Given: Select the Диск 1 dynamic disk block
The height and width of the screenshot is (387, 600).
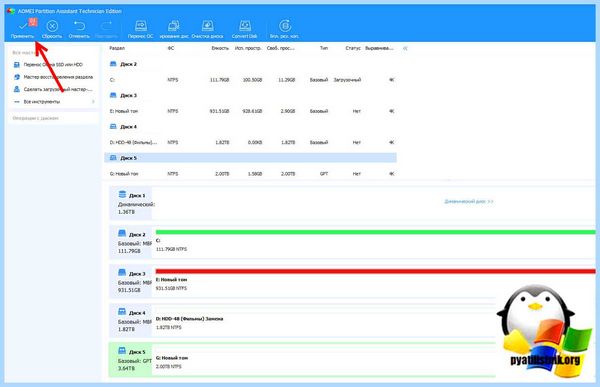Looking at the screenshot, I should (131, 203).
